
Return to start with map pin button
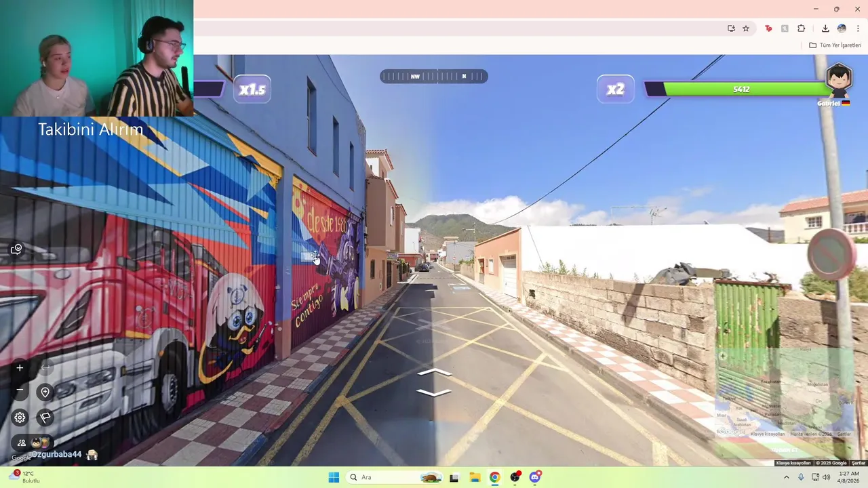pos(45,392)
